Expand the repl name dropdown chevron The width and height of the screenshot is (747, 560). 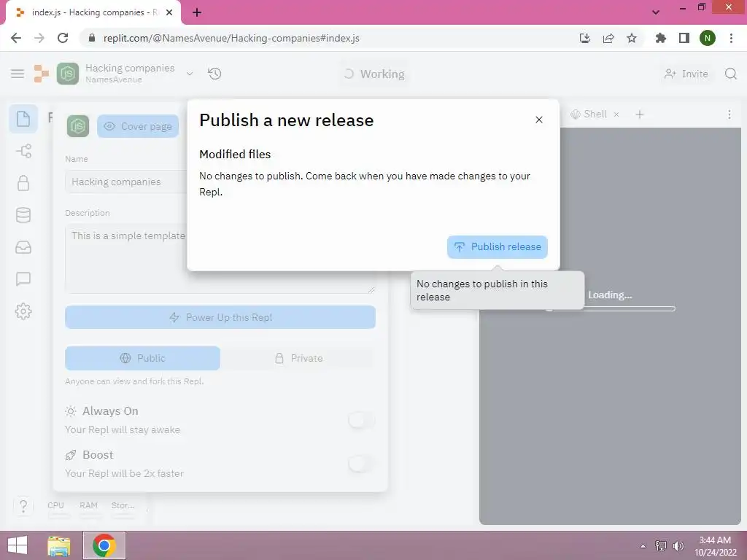190,74
